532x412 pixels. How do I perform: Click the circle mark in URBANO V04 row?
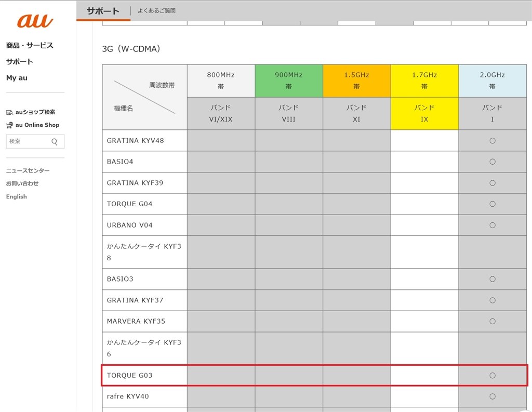point(493,225)
